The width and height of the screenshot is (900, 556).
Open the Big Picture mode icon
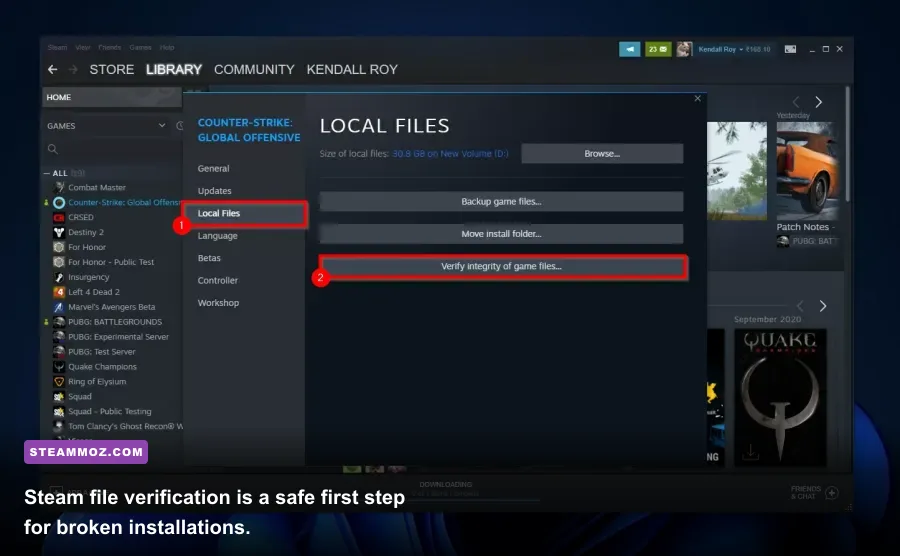(x=790, y=49)
